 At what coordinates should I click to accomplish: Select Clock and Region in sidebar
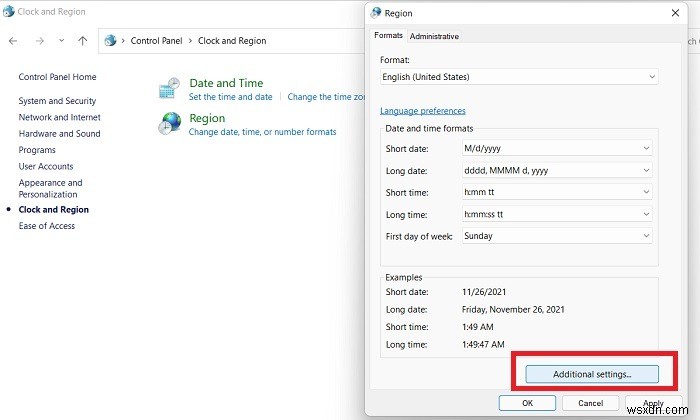pos(54,210)
